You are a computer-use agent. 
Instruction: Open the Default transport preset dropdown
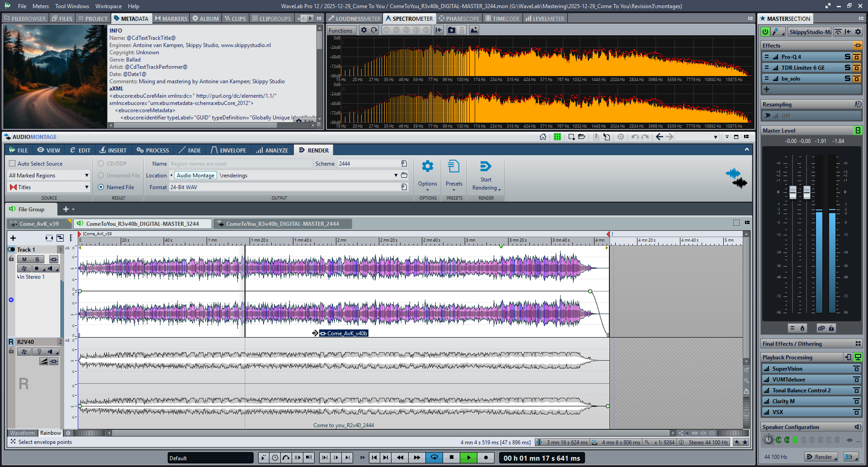(x=210, y=458)
